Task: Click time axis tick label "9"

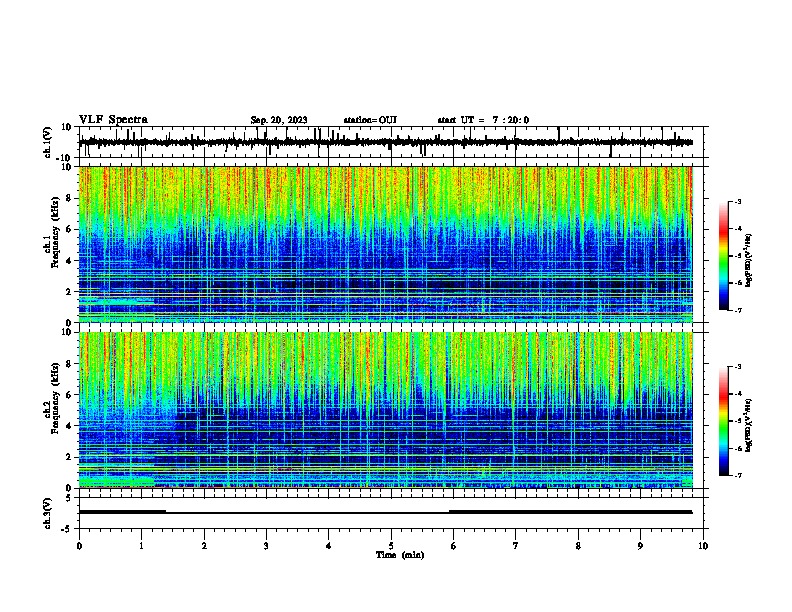Action: (641, 546)
